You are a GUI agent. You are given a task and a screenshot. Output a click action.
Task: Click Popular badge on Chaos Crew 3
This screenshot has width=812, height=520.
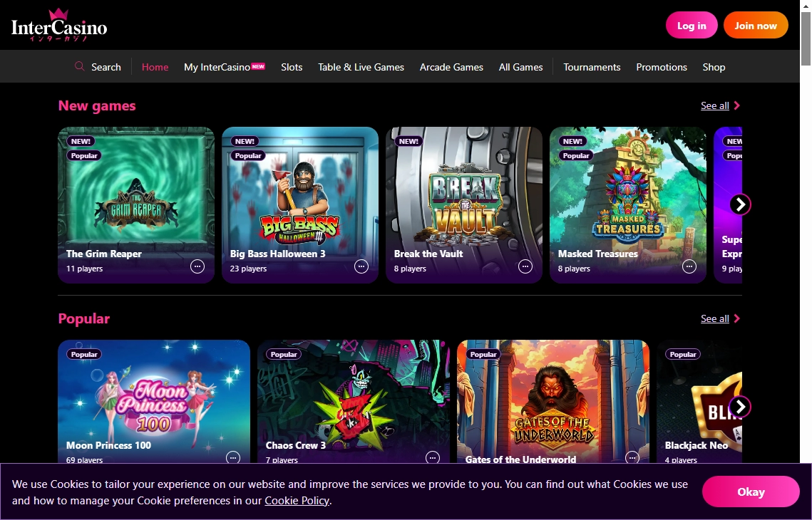(x=284, y=355)
